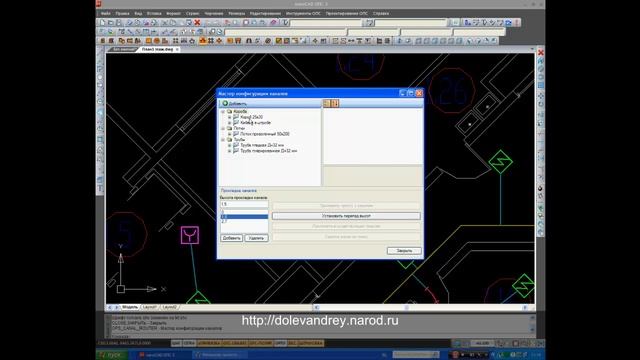
Task: Toggle СЕТКА grid mode in status bar
Action: [x=189, y=343]
